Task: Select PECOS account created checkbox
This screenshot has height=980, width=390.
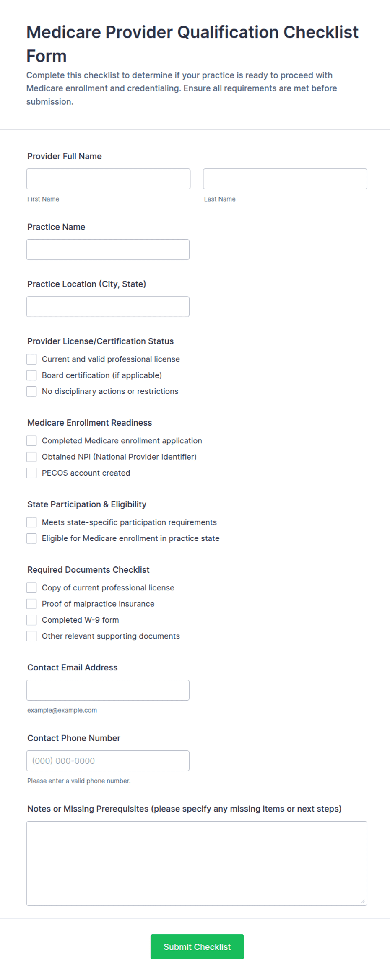Action: coord(31,473)
